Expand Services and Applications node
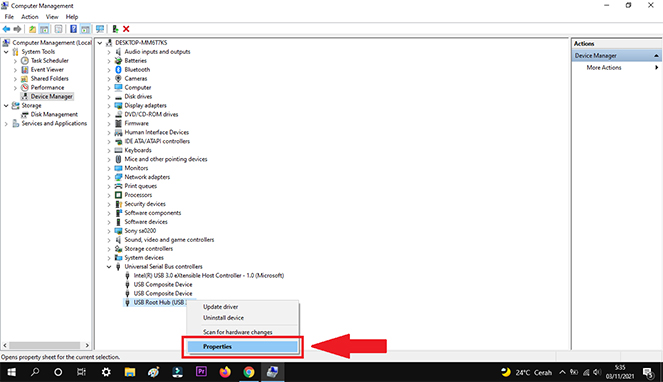The width and height of the screenshot is (663, 382). 6,124
